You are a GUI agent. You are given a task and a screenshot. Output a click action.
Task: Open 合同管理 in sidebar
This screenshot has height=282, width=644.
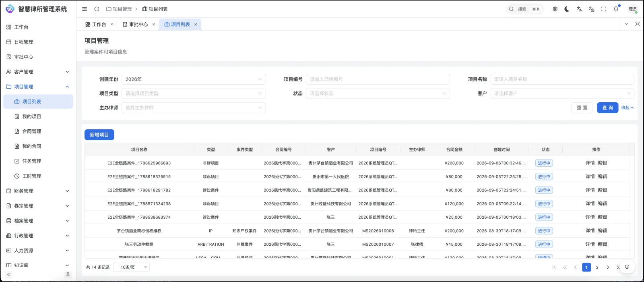38,131
